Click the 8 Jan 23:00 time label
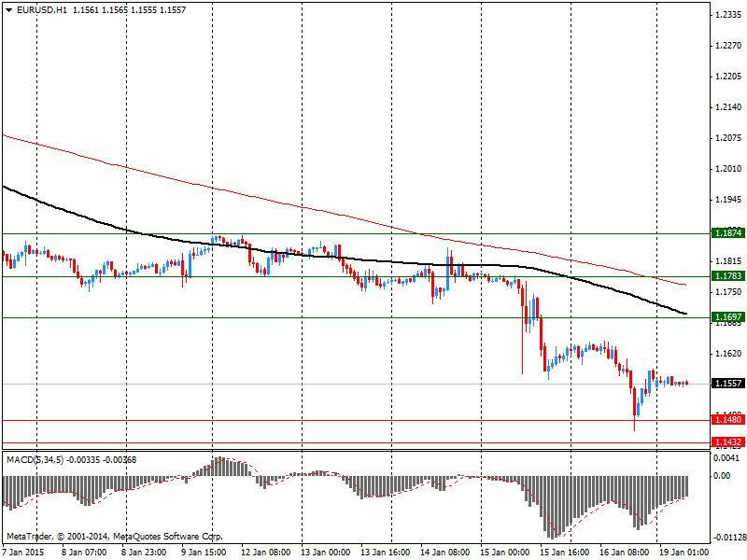The height and width of the screenshot is (560, 747). tap(144, 553)
